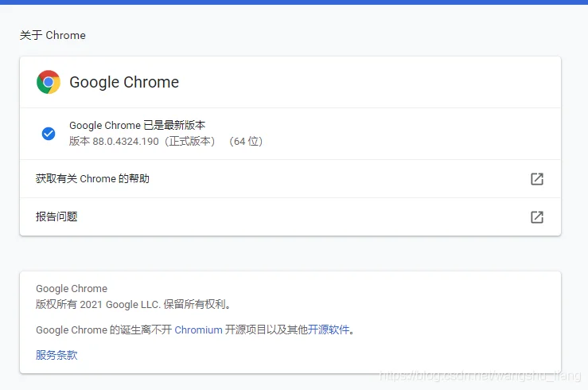Click the (正式版本) label

[x=190, y=142]
